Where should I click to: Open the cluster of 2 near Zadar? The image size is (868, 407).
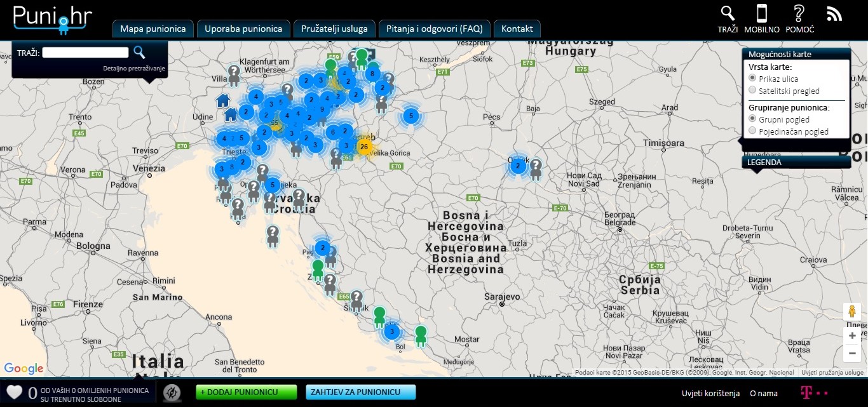(323, 248)
